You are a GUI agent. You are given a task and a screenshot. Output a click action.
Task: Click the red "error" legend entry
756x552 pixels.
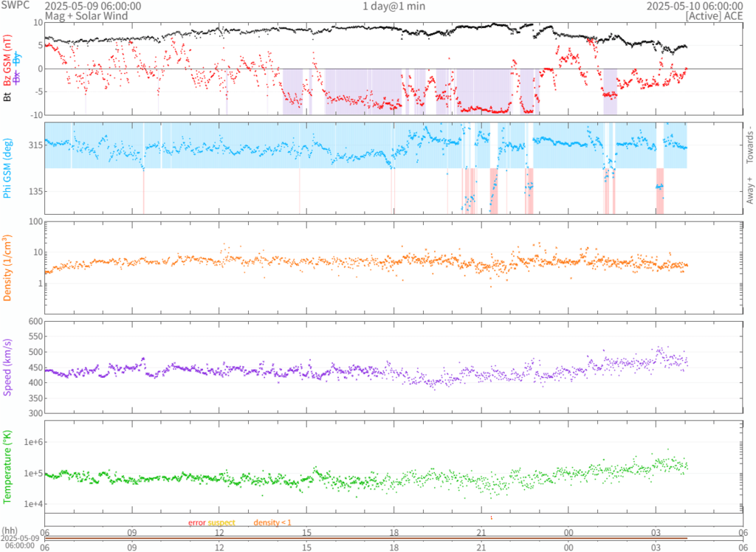(196, 522)
